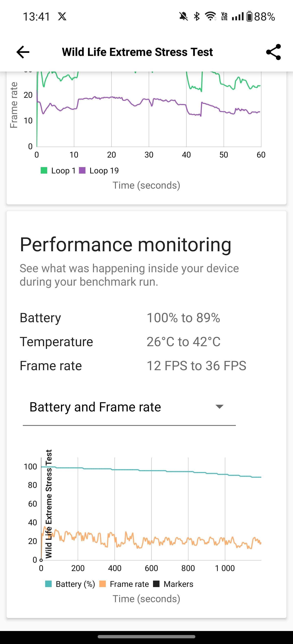Screen dimensions: 293x644
Task: Tap the X app notification icon
Action: (x=62, y=17)
